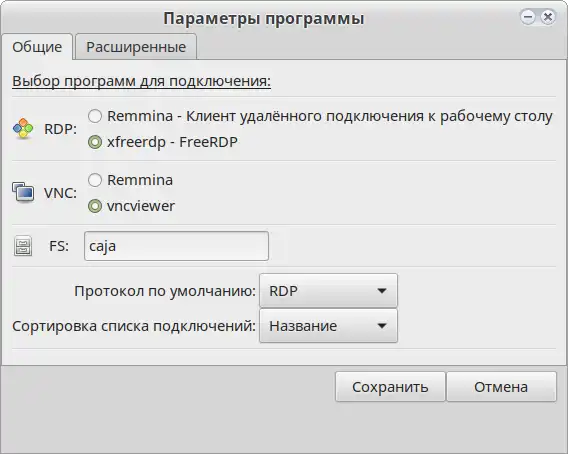Close the Параметры программы window
Image resolution: width=568 pixels, height=454 pixels.
point(548,17)
